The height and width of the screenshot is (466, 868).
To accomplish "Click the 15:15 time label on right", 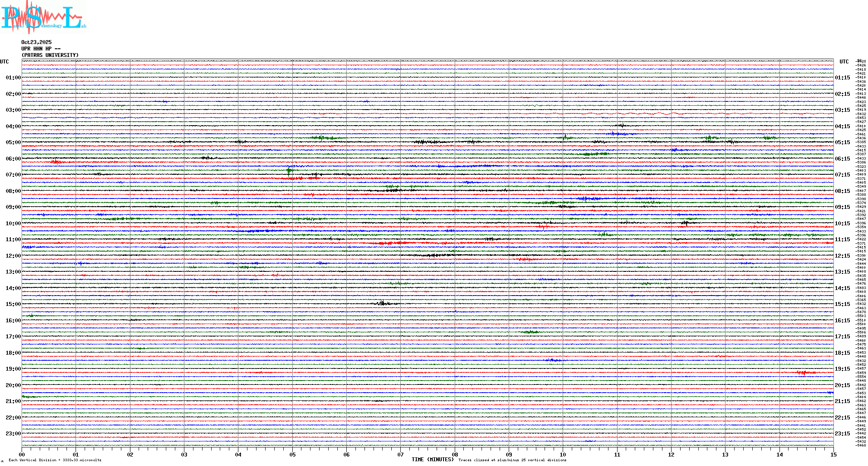I will pos(842,304).
